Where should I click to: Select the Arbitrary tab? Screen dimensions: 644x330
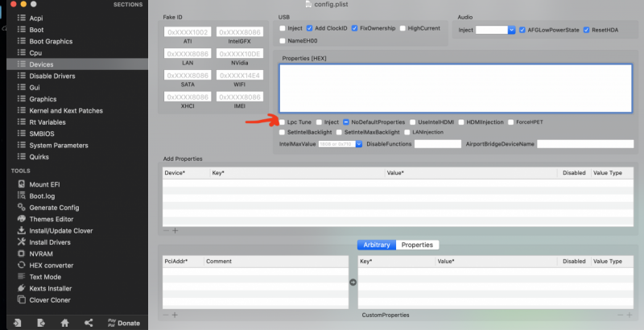[x=377, y=245]
